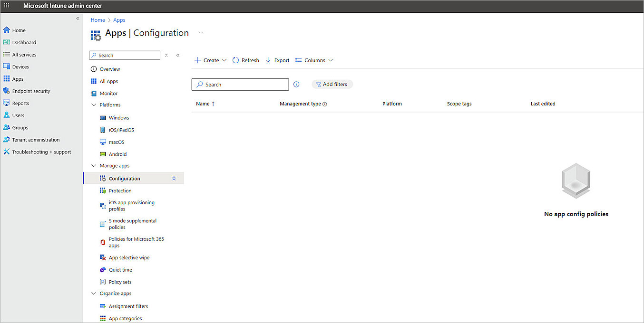This screenshot has height=323, width=644.
Task: Collapse the main left navigation pane
Action: [x=78, y=18]
